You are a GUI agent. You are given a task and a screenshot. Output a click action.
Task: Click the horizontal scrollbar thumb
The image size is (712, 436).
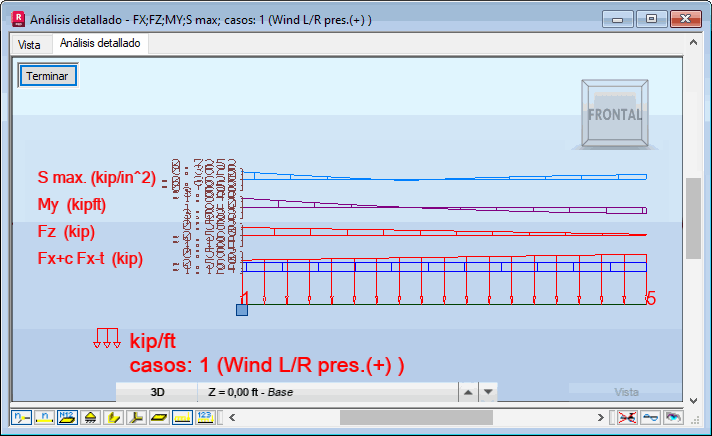coord(416,417)
